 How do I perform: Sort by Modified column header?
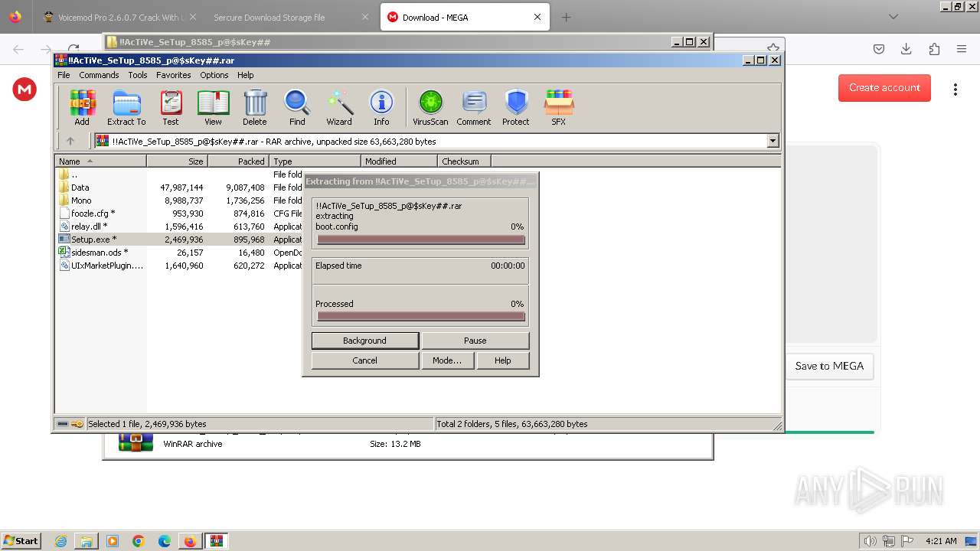point(400,161)
